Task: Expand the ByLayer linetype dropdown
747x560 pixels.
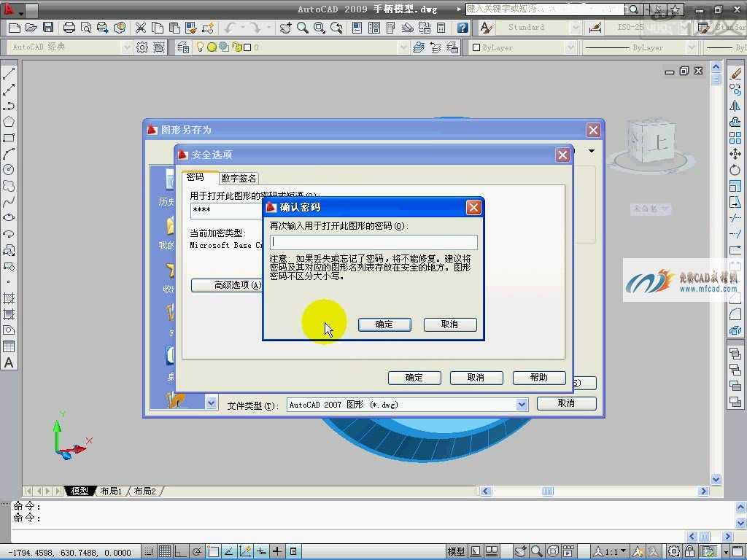Action: (x=692, y=47)
